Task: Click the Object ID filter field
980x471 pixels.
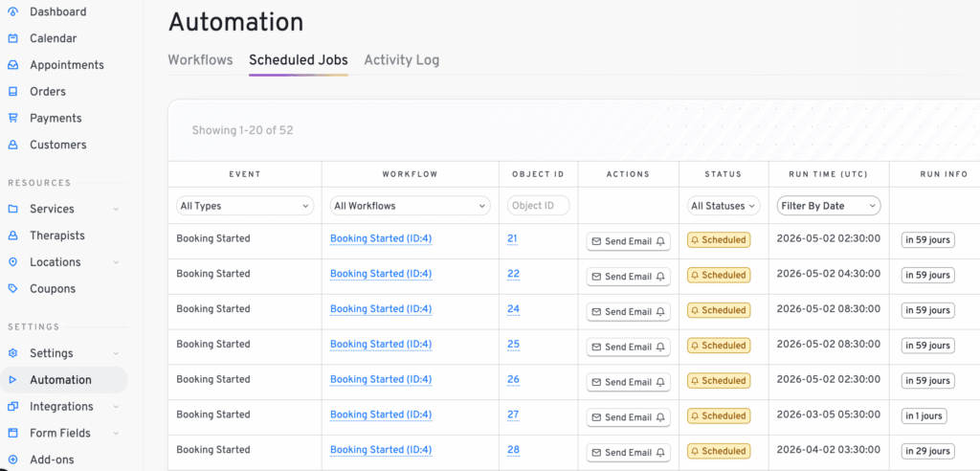Action: click(538, 206)
